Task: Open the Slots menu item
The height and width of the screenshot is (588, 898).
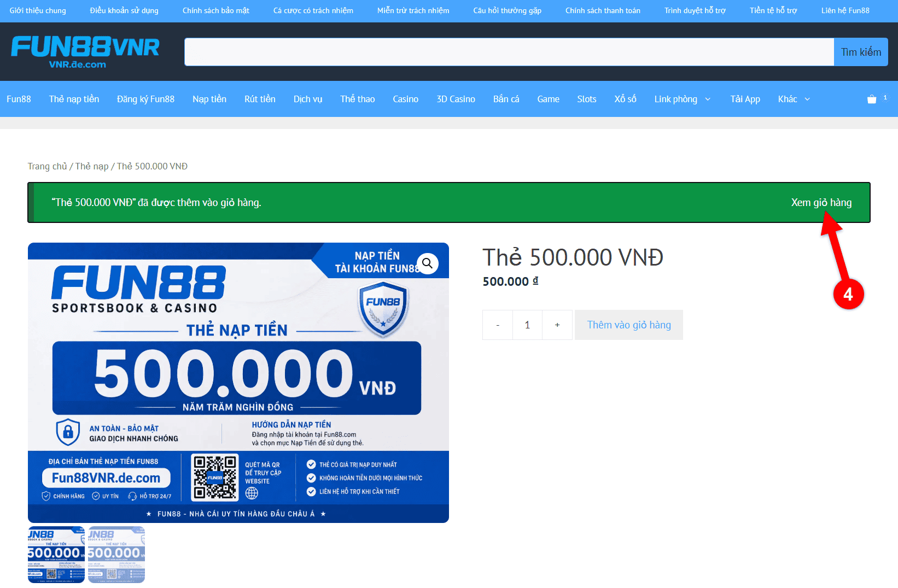Action: 587,99
